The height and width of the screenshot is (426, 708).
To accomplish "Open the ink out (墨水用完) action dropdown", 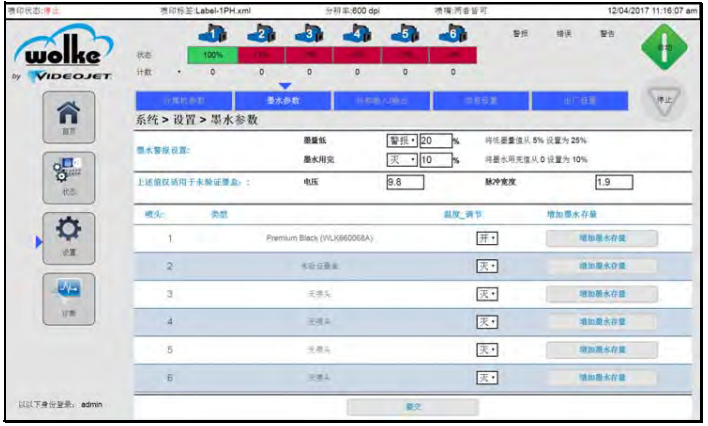I will coord(401,160).
